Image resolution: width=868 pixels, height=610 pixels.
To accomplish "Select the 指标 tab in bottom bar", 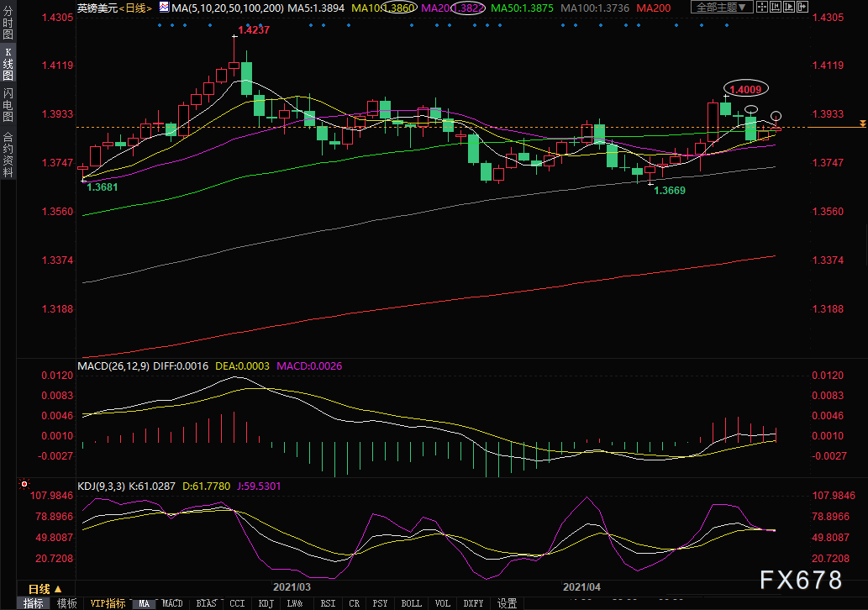I will pyautogui.click(x=34, y=603).
